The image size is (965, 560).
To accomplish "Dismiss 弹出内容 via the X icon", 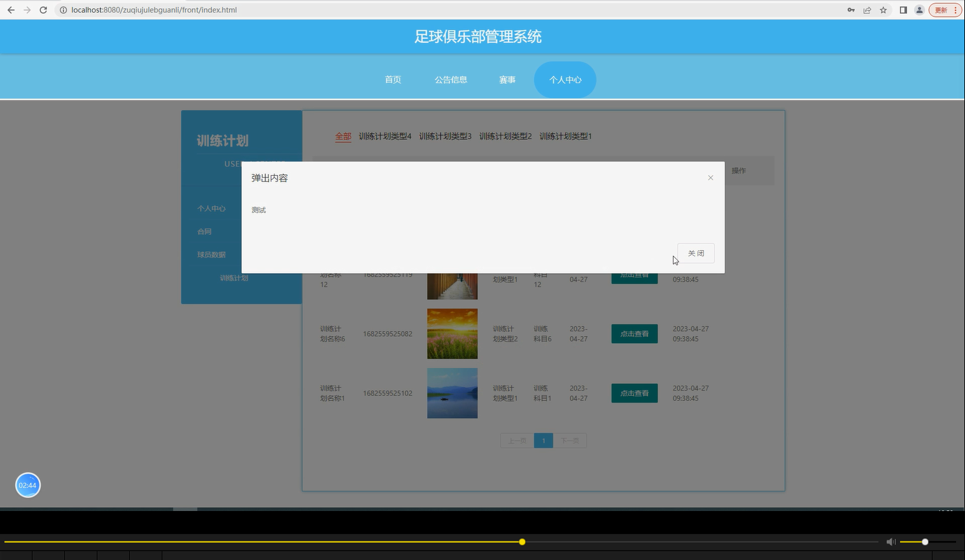I will click(710, 178).
